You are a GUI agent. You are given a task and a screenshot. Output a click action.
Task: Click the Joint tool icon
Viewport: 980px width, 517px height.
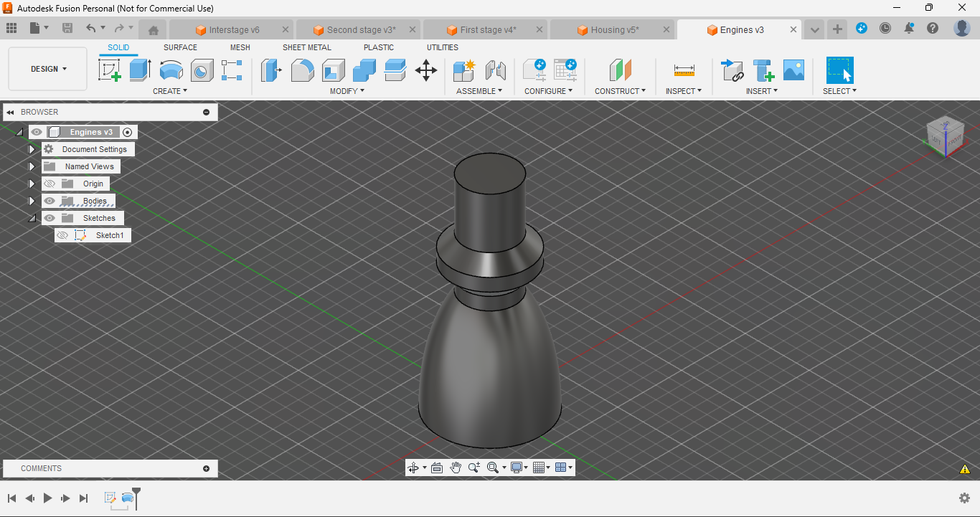point(495,70)
